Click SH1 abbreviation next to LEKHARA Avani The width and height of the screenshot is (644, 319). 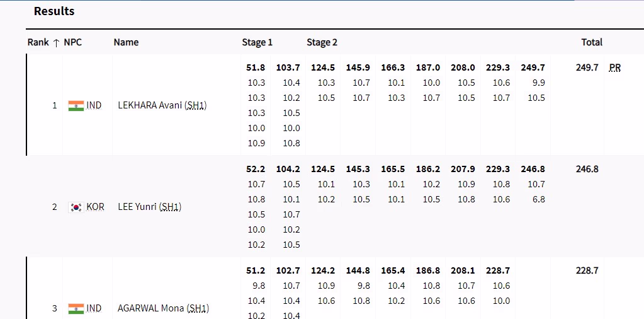pos(196,105)
